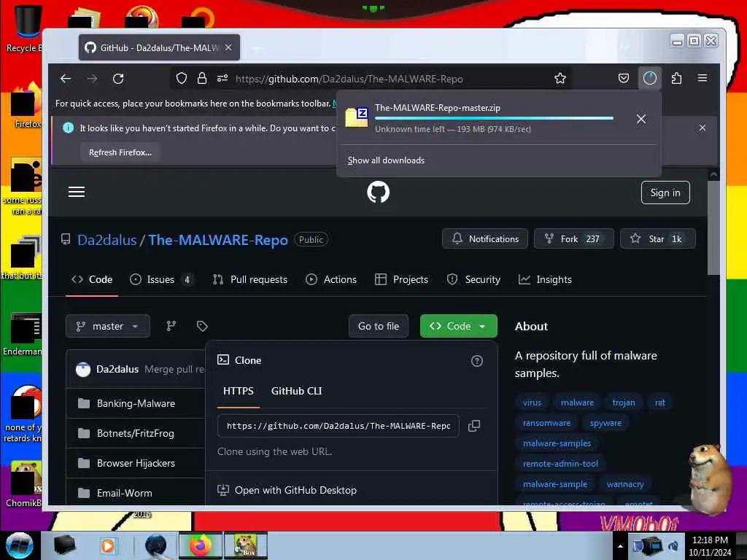Screen dimensions: 747x560
Task: Click Show all downloads
Action: click(x=386, y=160)
